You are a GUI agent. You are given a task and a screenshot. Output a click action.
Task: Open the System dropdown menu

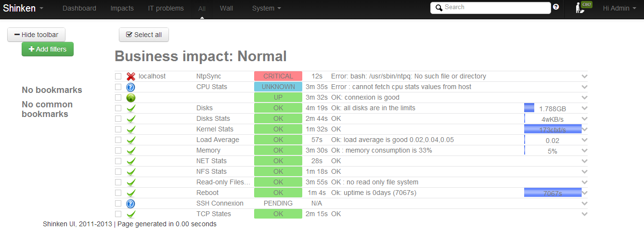tap(267, 8)
